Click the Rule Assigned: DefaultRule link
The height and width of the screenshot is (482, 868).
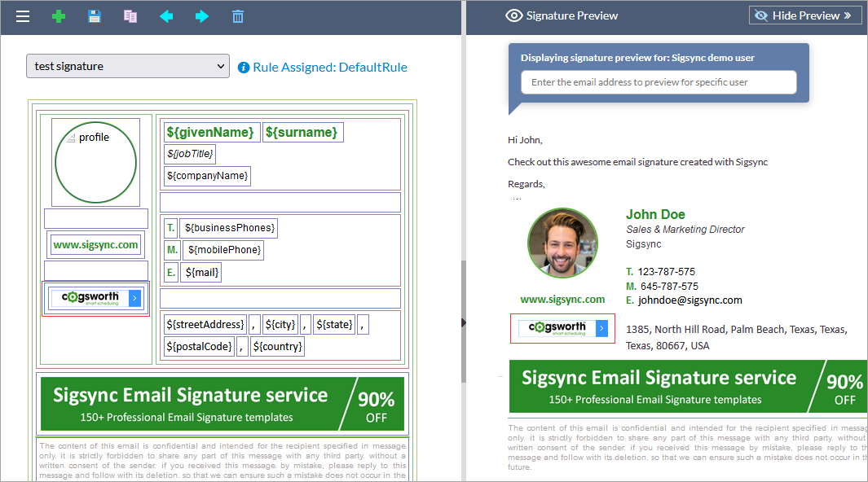coord(330,68)
